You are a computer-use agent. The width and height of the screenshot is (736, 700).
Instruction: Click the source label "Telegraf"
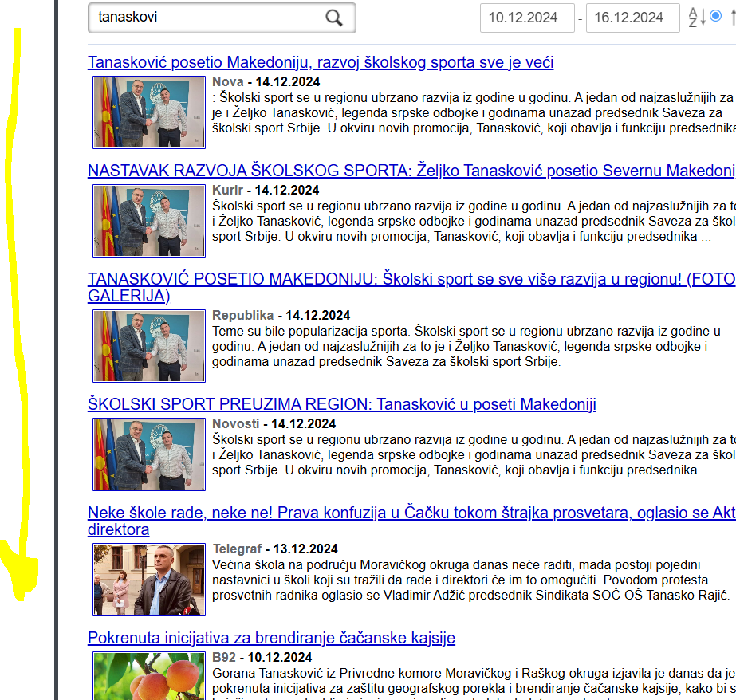pos(237,549)
